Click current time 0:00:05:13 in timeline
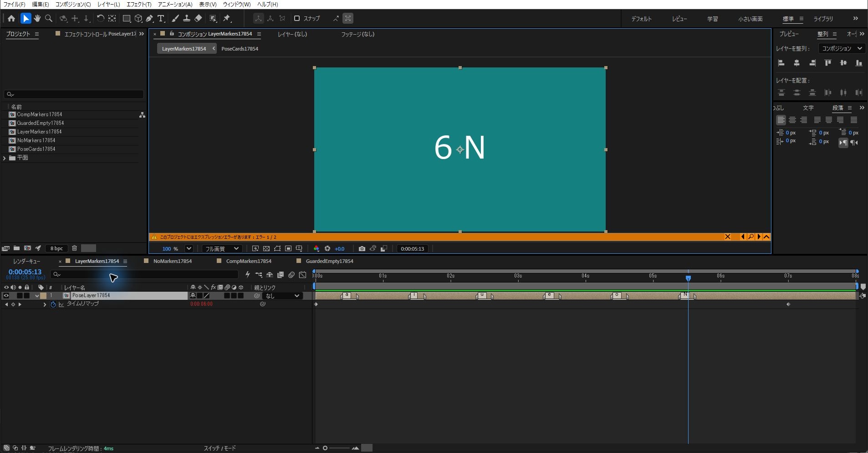 (x=25, y=272)
